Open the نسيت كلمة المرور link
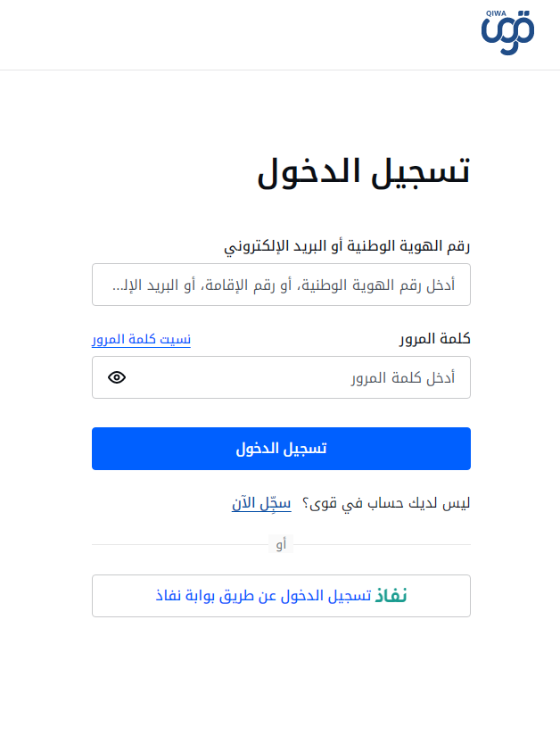 click(x=141, y=340)
